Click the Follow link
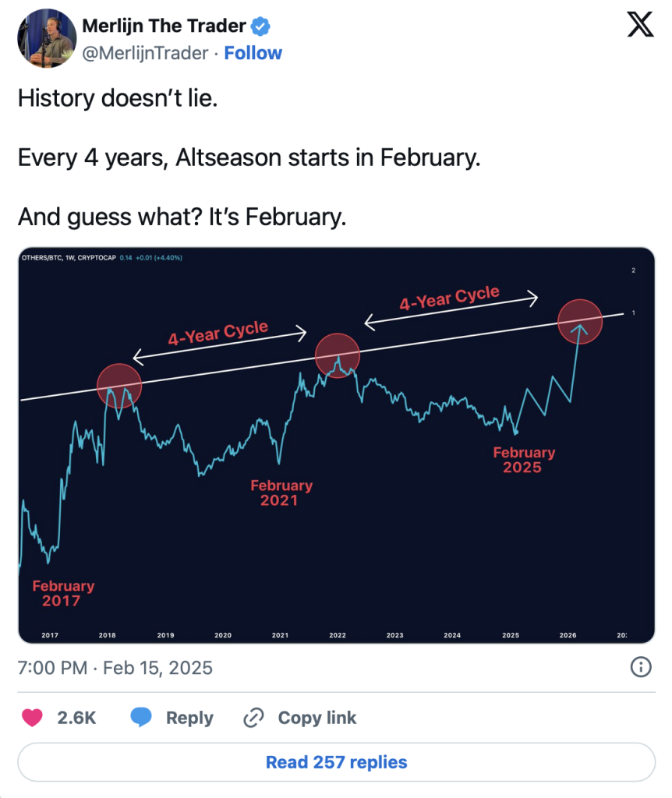 (253, 53)
